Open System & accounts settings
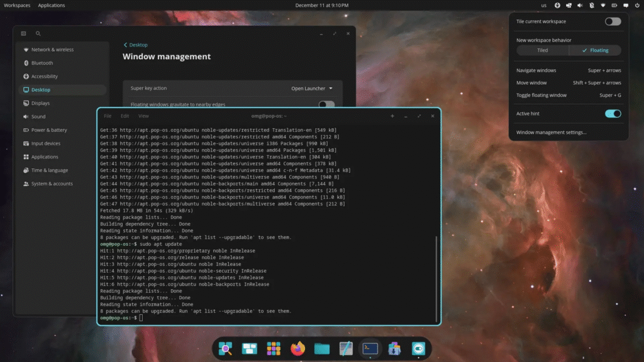 (50, 184)
